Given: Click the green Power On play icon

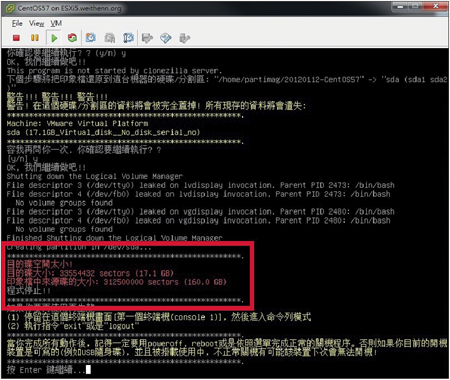Looking at the screenshot, I should [x=54, y=38].
